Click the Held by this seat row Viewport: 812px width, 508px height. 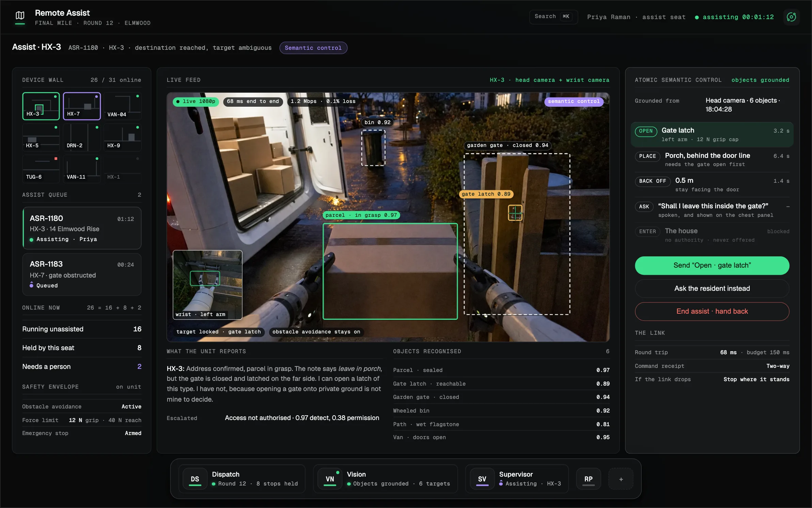coord(82,348)
